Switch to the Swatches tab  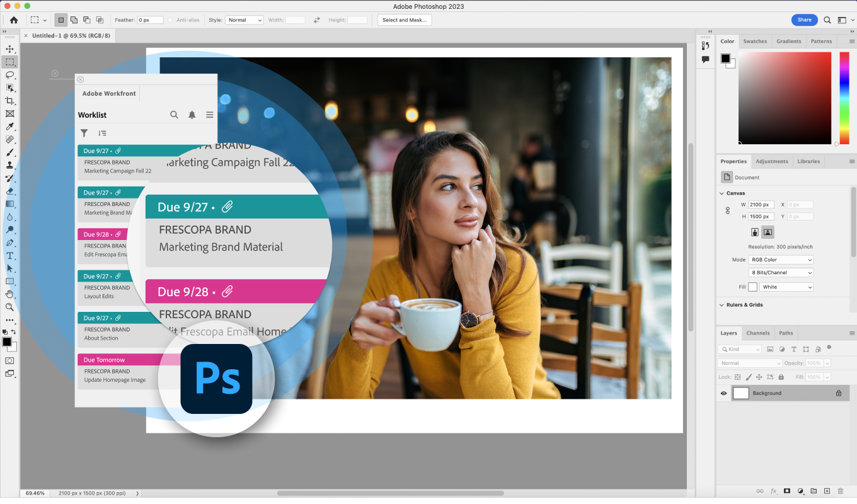[x=755, y=42]
